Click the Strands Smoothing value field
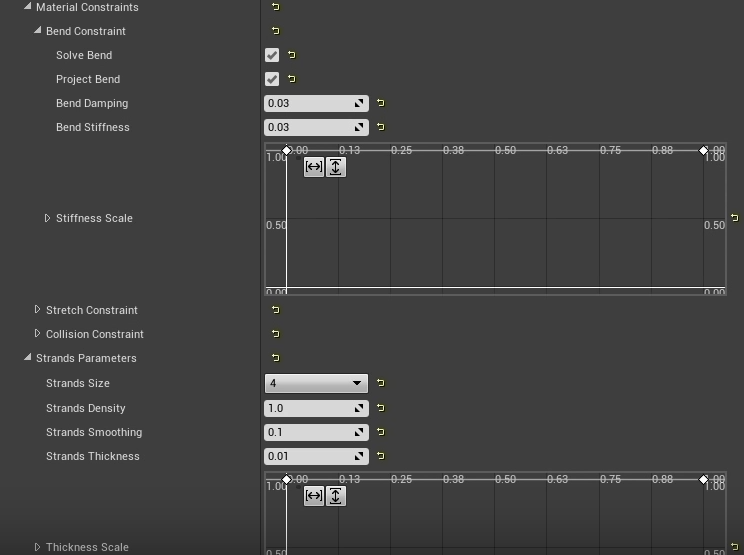This screenshot has width=744, height=555. 316,432
